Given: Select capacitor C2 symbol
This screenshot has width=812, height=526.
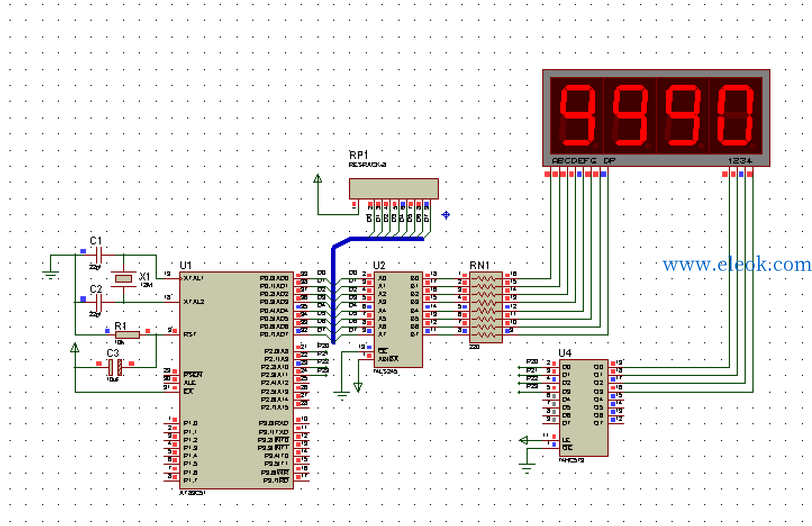Looking at the screenshot, I should pos(98,302).
